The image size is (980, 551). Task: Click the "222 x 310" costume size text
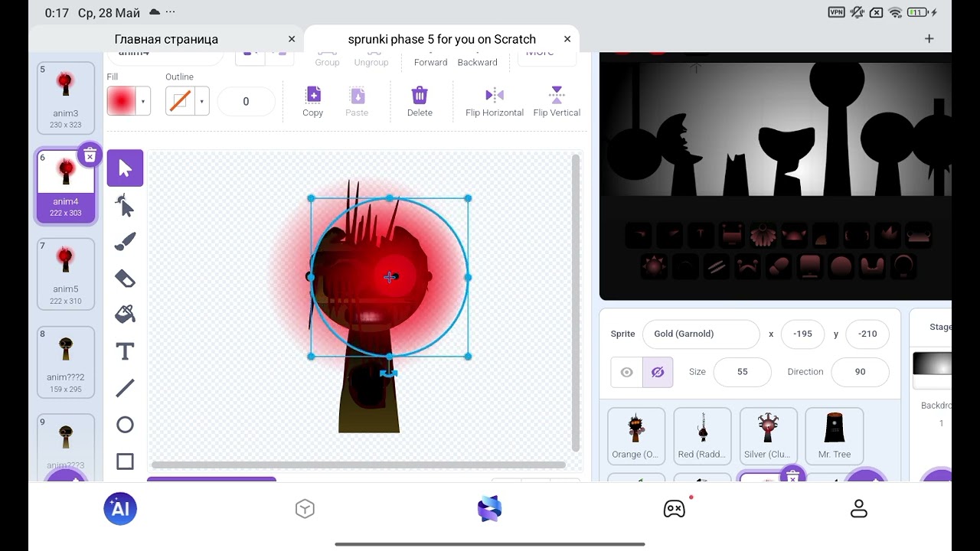[x=66, y=301]
